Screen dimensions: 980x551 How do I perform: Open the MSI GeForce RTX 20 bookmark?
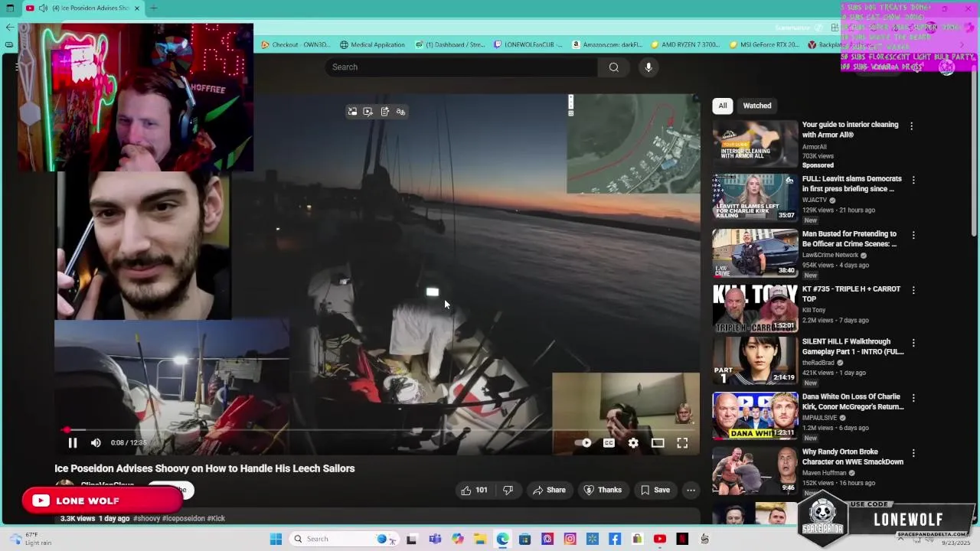pyautogui.click(x=764, y=44)
